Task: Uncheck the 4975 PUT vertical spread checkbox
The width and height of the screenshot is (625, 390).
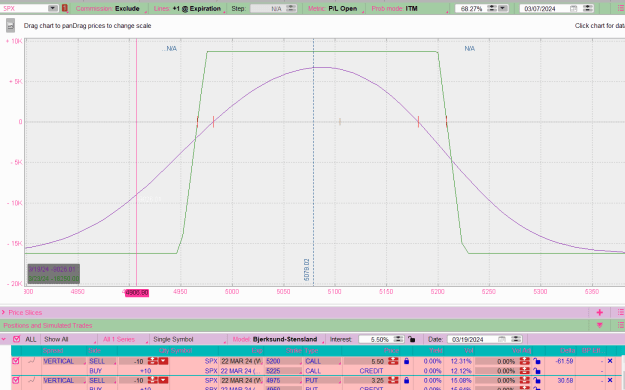Action: [16, 380]
